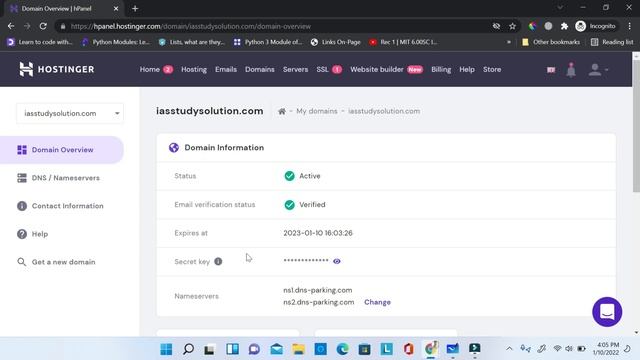This screenshot has width=640, height=360.
Task: Open Reading list
Action: pyautogui.click(x=612, y=42)
